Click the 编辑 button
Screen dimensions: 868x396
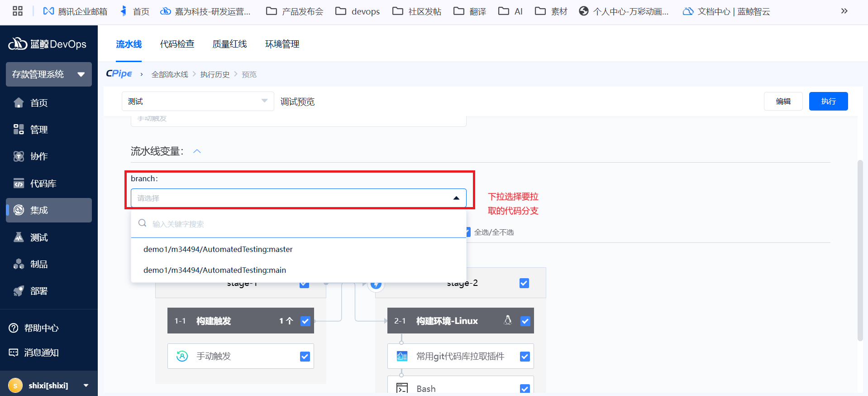(x=783, y=101)
